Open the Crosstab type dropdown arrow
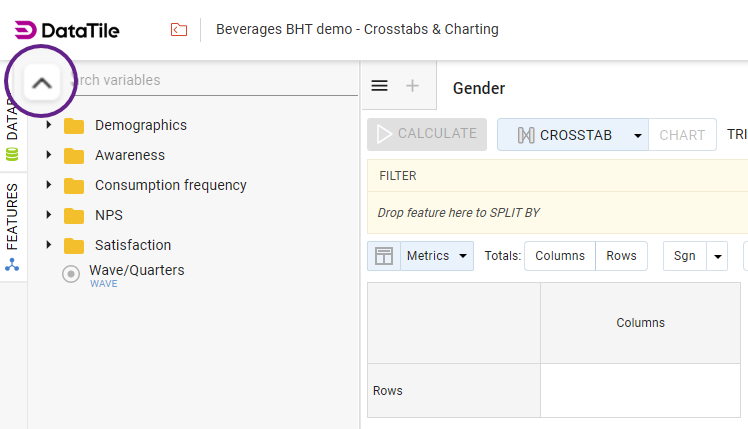The image size is (748, 429). coord(637,135)
